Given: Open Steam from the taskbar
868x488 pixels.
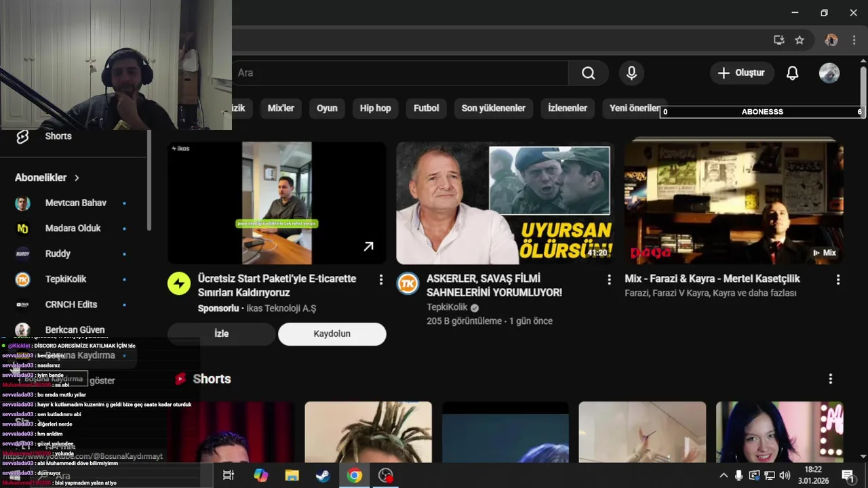Looking at the screenshot, I should [x=323, y=476].
